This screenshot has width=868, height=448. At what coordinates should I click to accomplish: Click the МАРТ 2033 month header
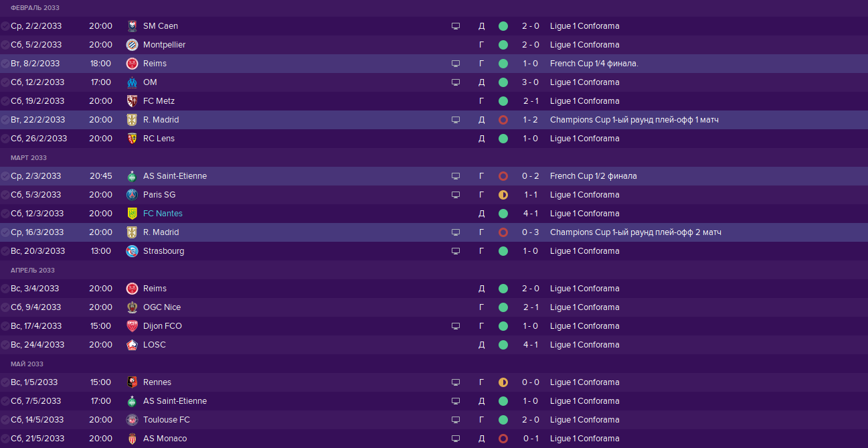29,158
